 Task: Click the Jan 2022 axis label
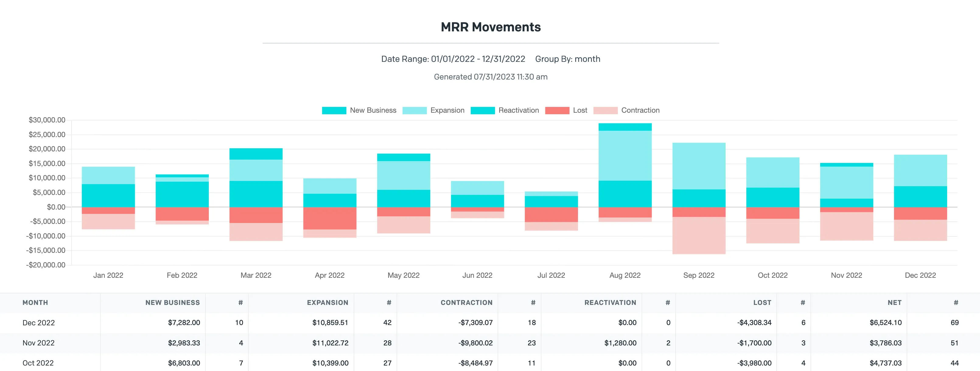[x=108, y=275]
